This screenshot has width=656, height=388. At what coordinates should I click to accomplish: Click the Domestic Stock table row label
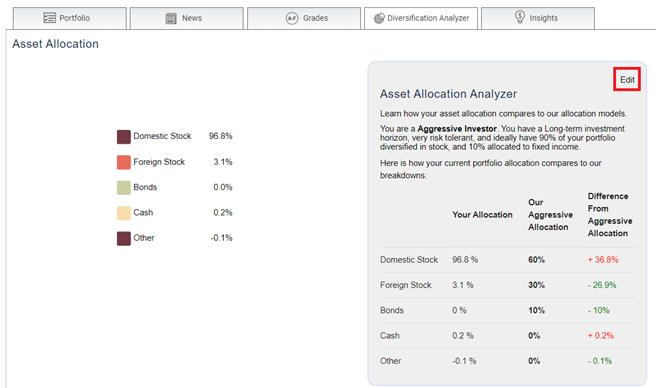pyautogui.click(x=409, y=260)
